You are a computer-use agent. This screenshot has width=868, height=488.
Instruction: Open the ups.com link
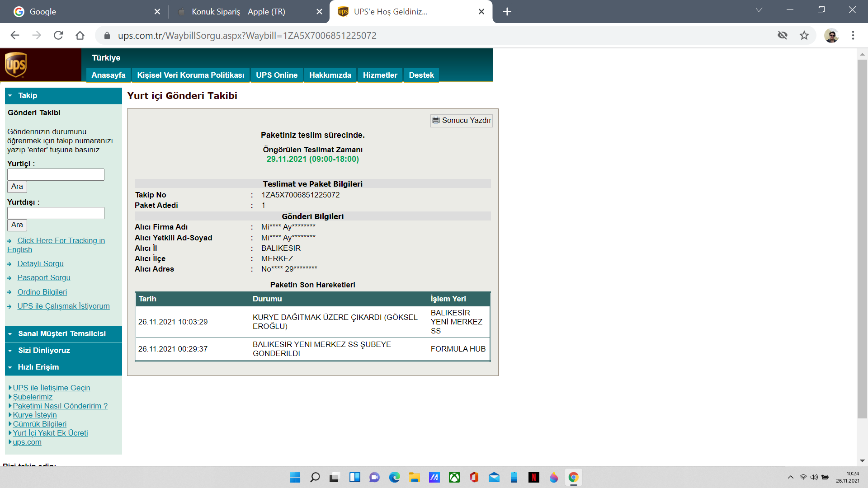click(27, 442)
